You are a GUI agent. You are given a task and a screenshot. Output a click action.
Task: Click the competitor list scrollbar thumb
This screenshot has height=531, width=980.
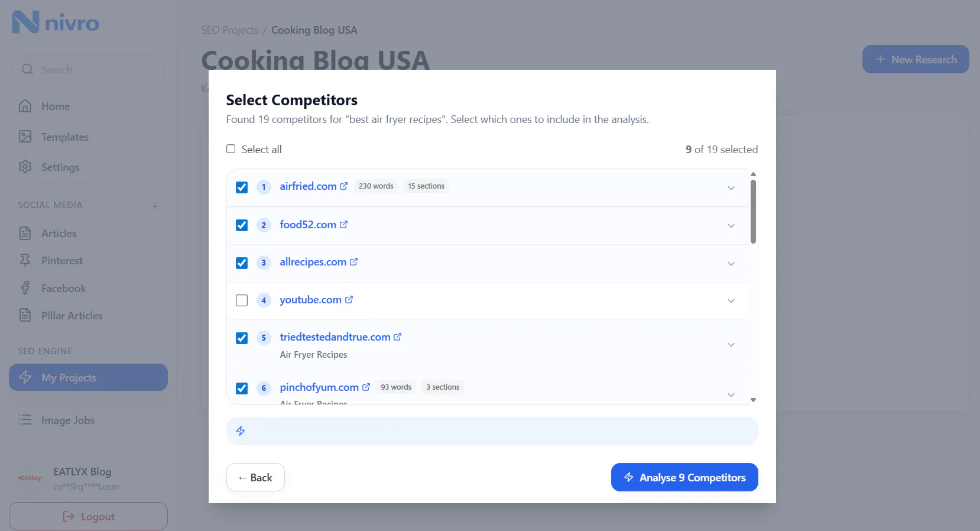pyautogui.click(x=753, y=212)
